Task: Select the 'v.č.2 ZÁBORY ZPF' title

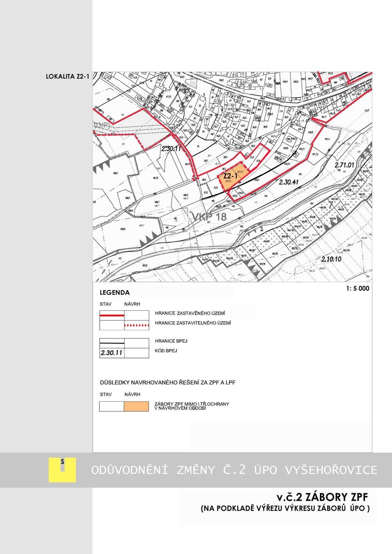Action: 322,497
